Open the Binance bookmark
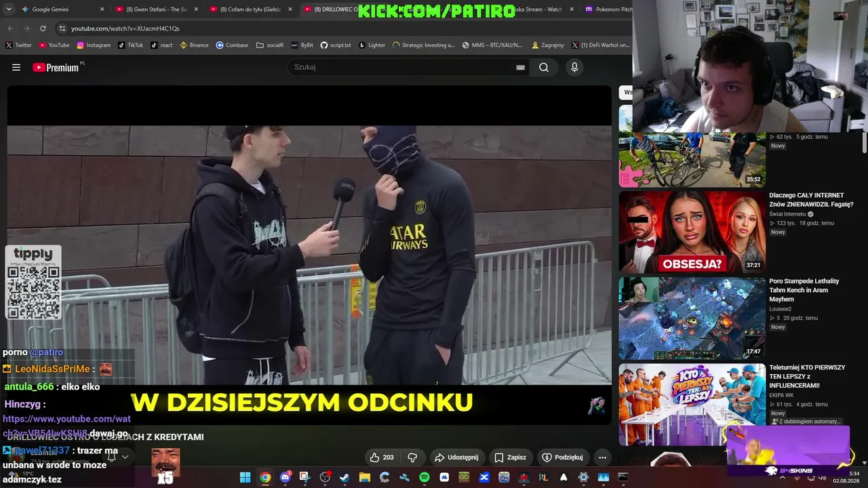 pyautogui.click(x=194, y=45)
